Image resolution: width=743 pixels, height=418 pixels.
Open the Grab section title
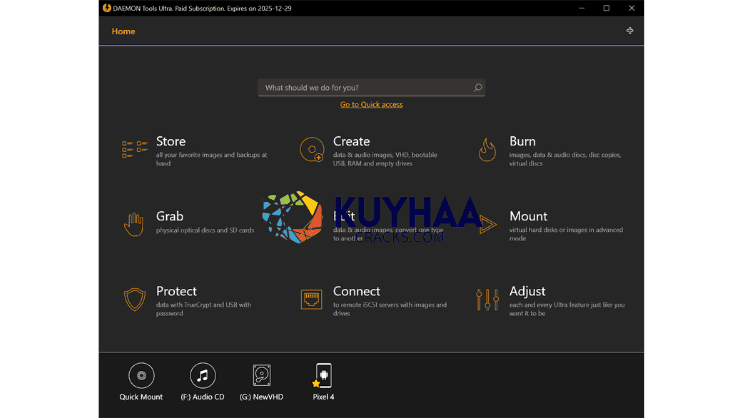pyautogui.click(x=170, y=216)
